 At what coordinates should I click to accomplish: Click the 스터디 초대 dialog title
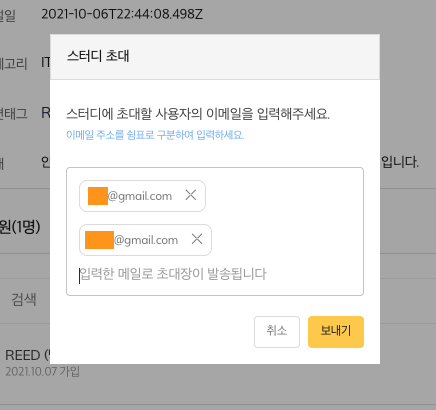[98, 56]
